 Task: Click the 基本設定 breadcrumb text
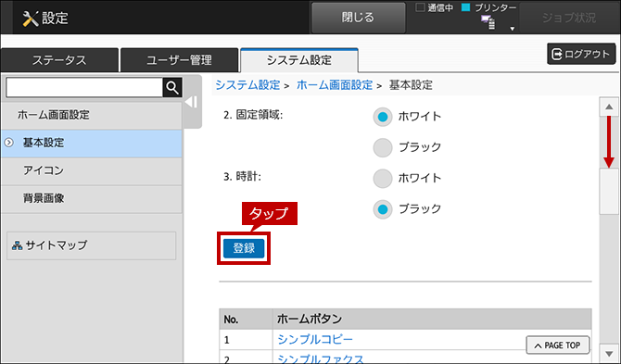[x=411, y=85]
